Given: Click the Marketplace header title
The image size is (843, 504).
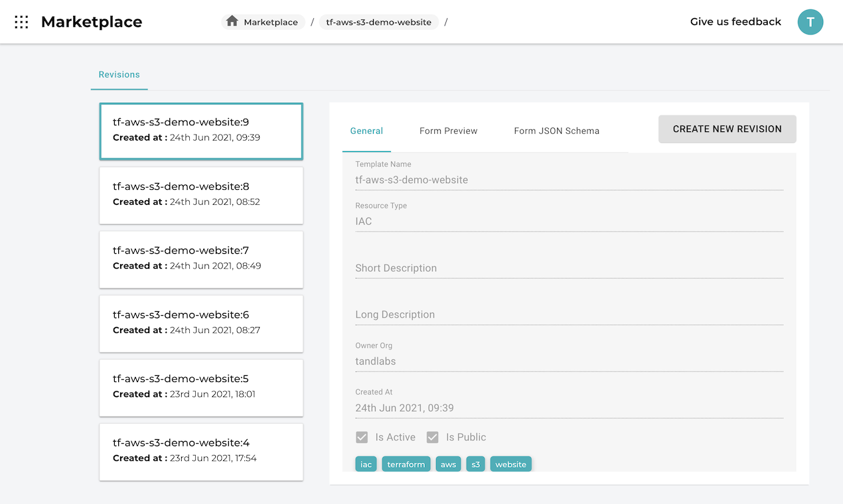Looking at the screenshot, I should 92,22.
